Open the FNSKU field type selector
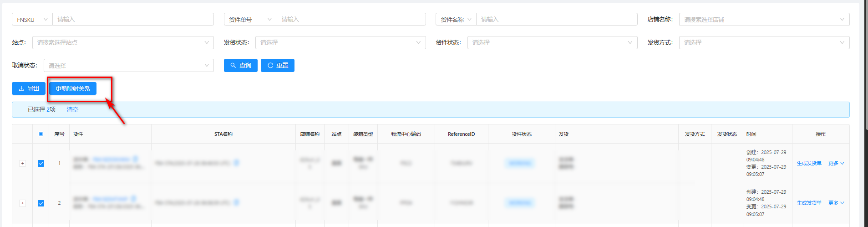Screen dimensions: 868x227 32,19
